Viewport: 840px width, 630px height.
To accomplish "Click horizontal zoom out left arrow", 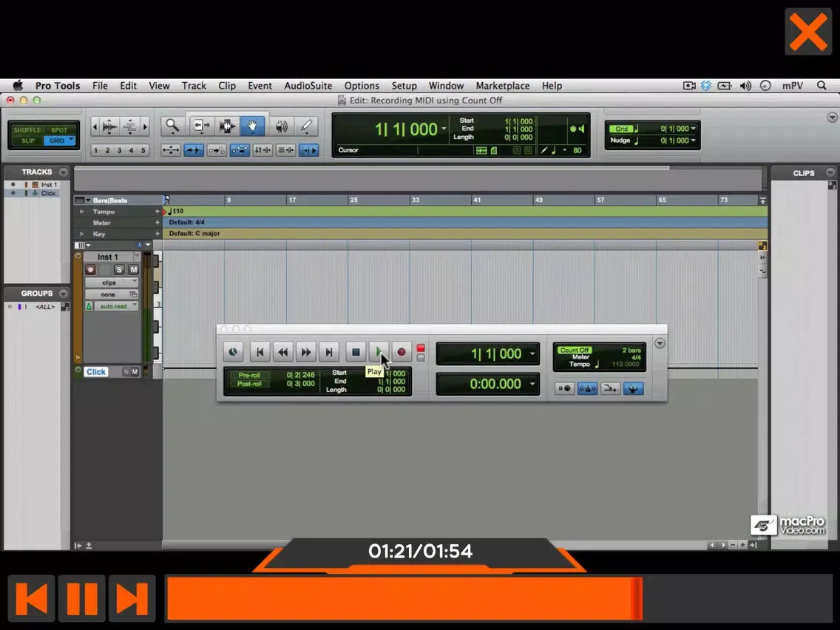I will point(95,127).
